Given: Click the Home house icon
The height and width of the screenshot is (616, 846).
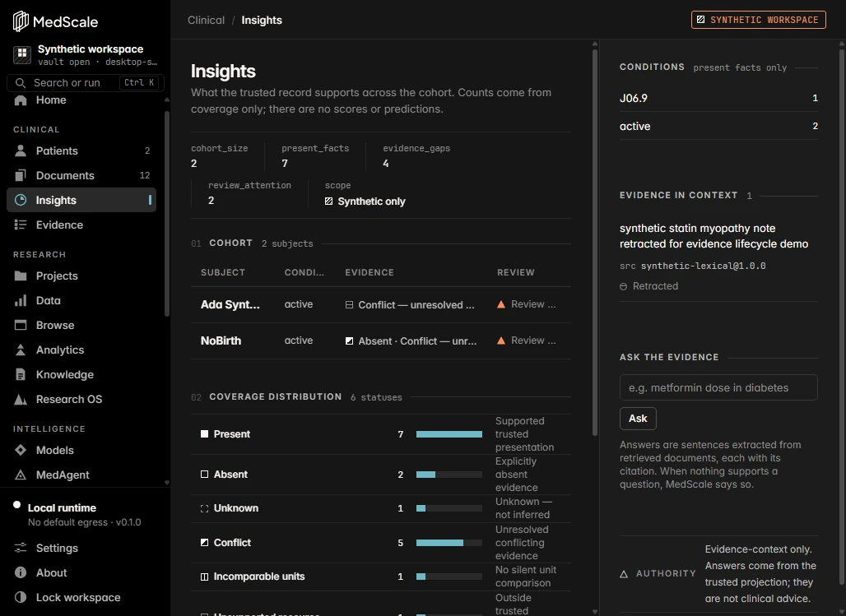Looking at the screenshot, I should click(x=21, y=100).
